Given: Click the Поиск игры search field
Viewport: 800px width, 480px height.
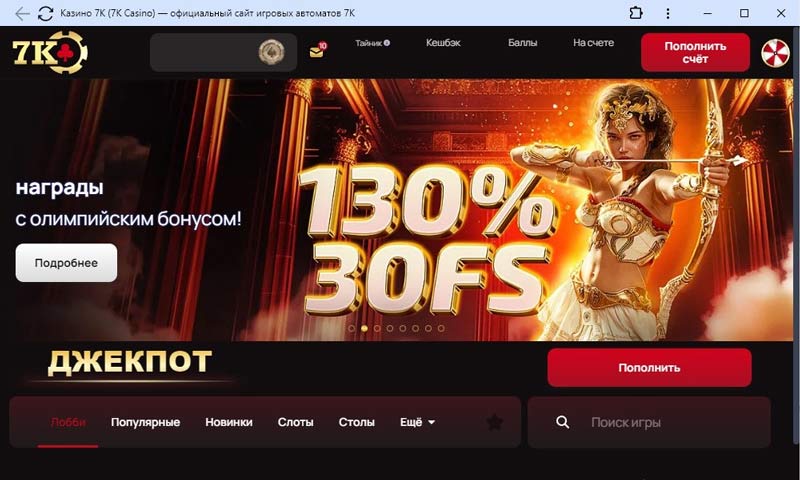Looking at the screenshot, I should (x=649, y=422).
